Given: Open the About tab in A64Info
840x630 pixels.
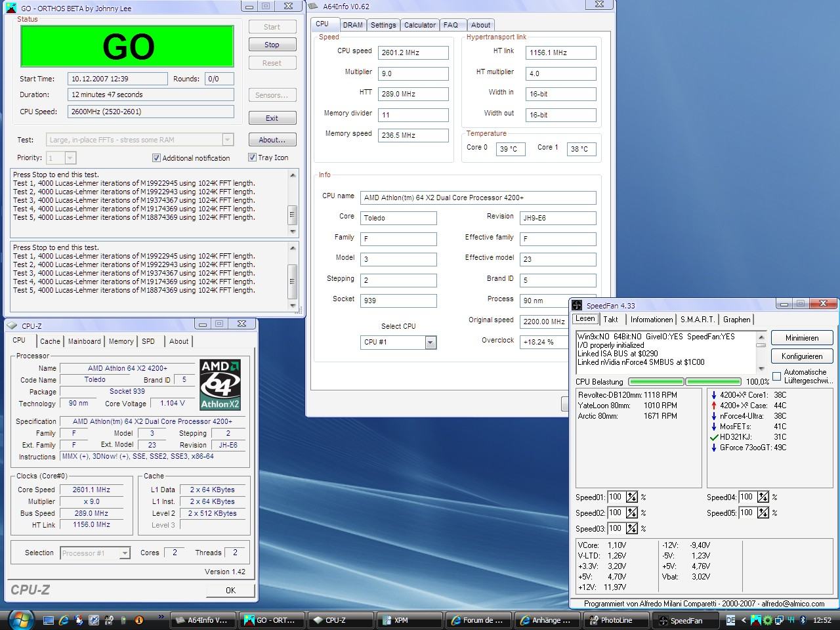Looking at the screenshot, I should point(480,25).
